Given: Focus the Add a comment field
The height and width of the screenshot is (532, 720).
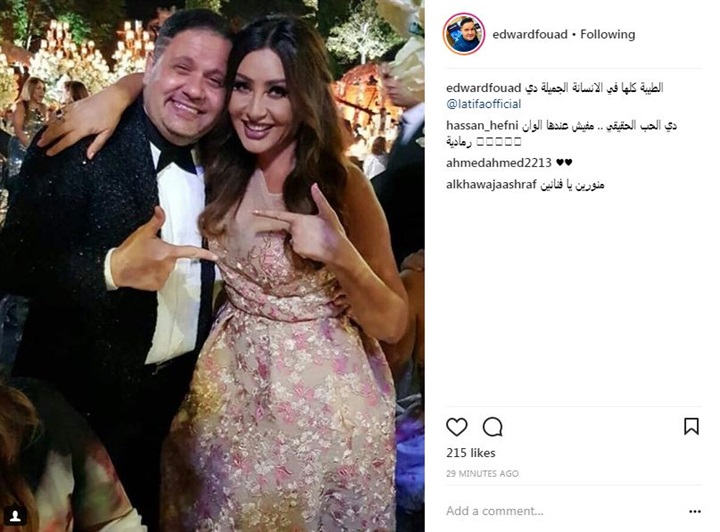Looking at the screenshot, I should (x=565, y=511).
